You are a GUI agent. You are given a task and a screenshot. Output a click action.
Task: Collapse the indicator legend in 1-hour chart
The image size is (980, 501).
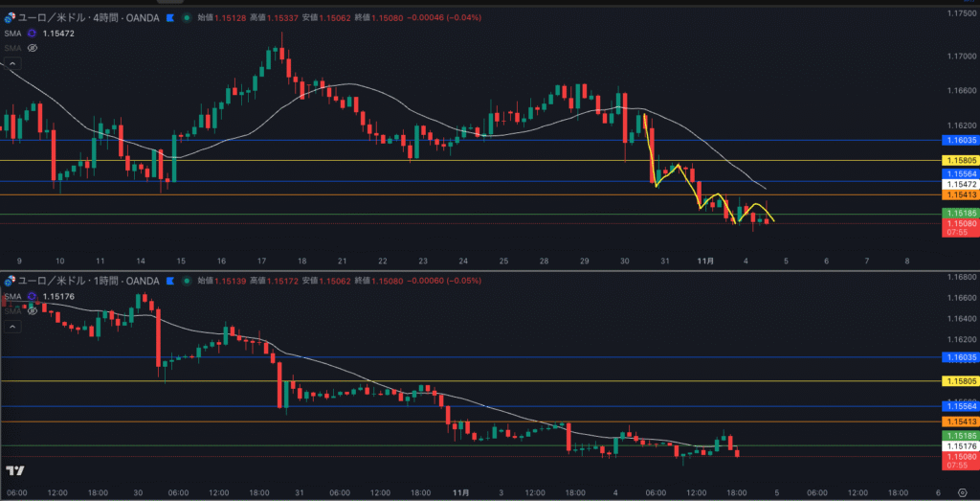[x=11, y=327]
